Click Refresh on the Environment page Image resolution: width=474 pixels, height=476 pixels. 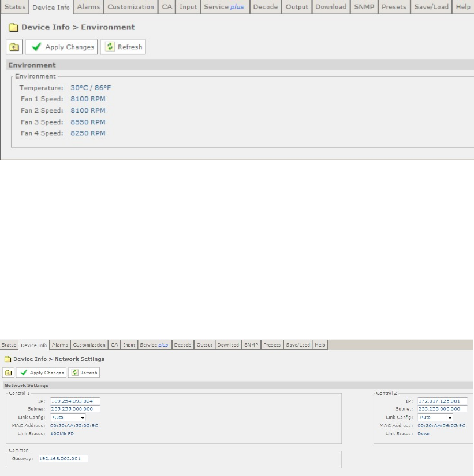coord(123,47)
